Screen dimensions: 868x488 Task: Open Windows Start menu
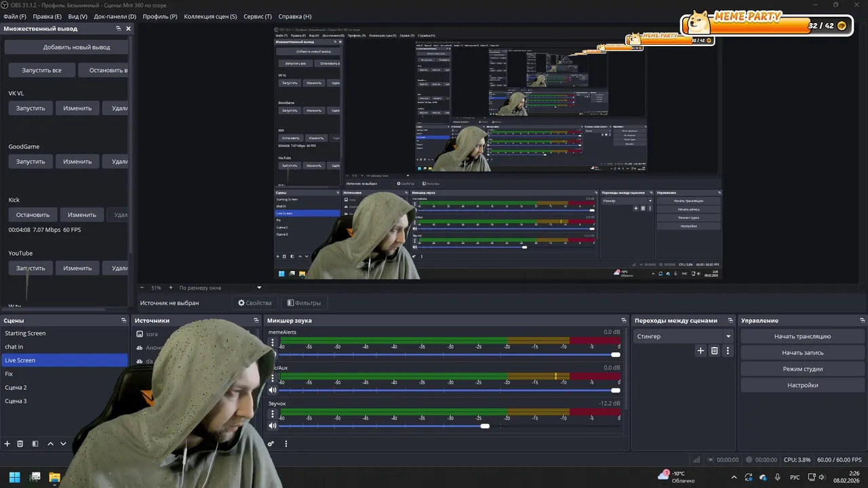click(14, 477)
